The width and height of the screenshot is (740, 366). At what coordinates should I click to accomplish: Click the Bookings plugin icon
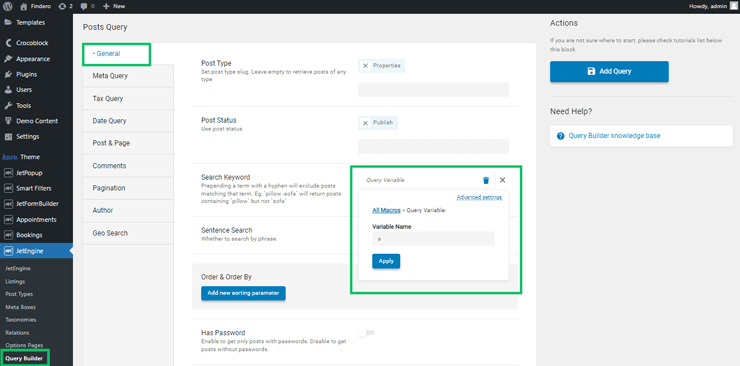[8, 235]
